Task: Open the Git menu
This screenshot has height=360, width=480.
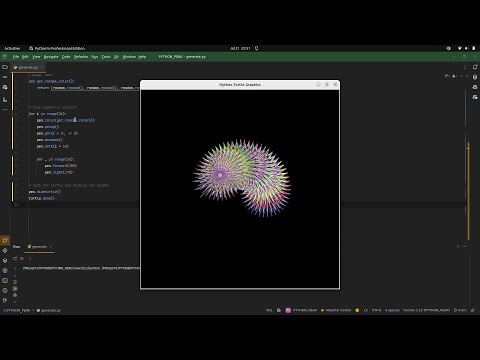Action: point(116,57)
